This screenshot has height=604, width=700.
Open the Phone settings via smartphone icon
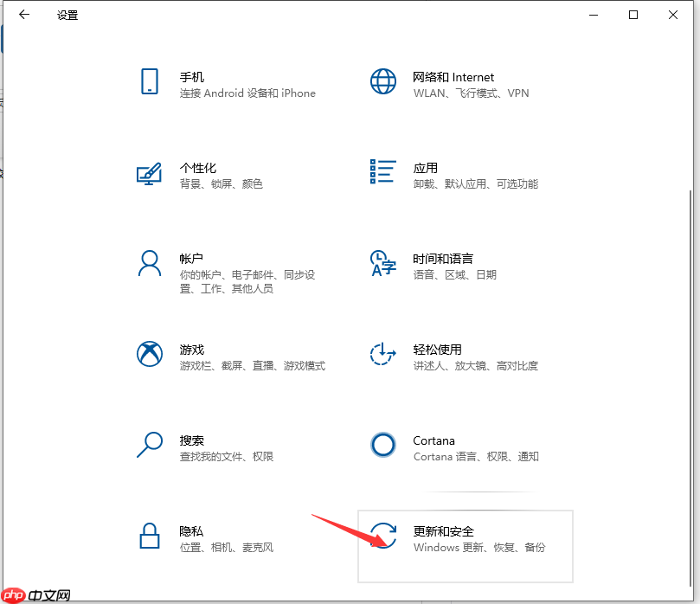[149, 82]
